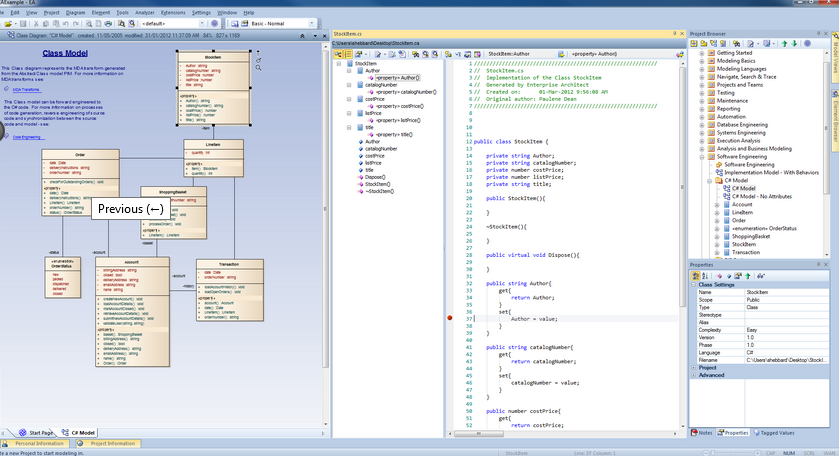The height and width of the screenshot is (456, 839).
Task: Open the Diagram menu
Action: (x=75, y=12)
